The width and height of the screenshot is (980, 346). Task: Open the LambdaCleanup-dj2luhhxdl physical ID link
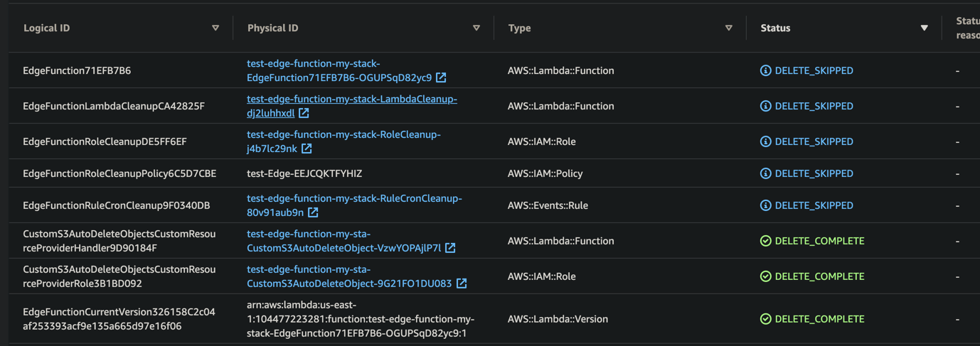pyautogui.click(x=352, y=106)
